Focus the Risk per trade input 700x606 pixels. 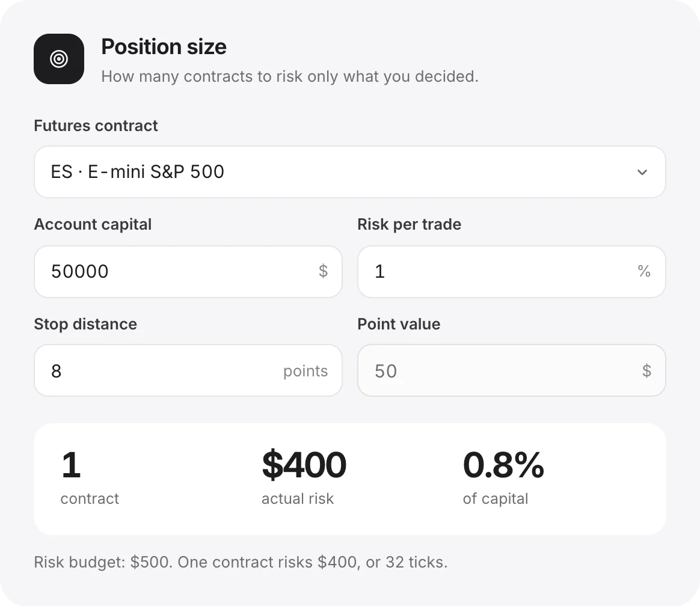(x=512, y=271)
